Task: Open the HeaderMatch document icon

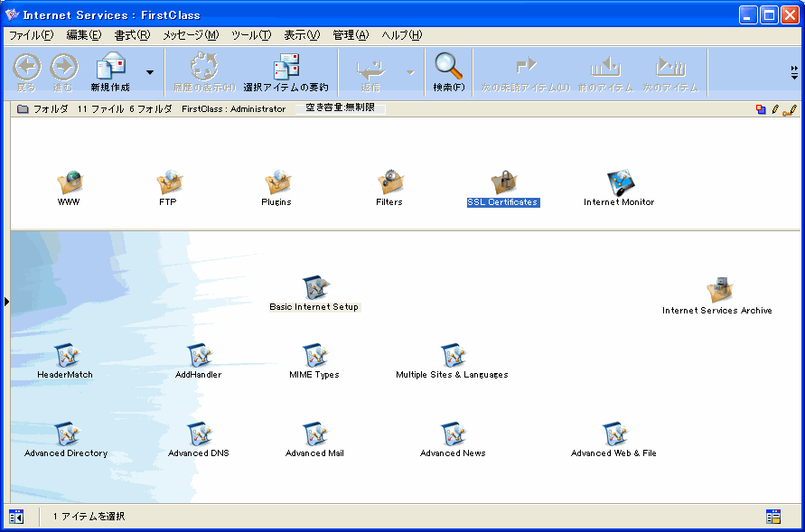Action: tap(67, 356)
